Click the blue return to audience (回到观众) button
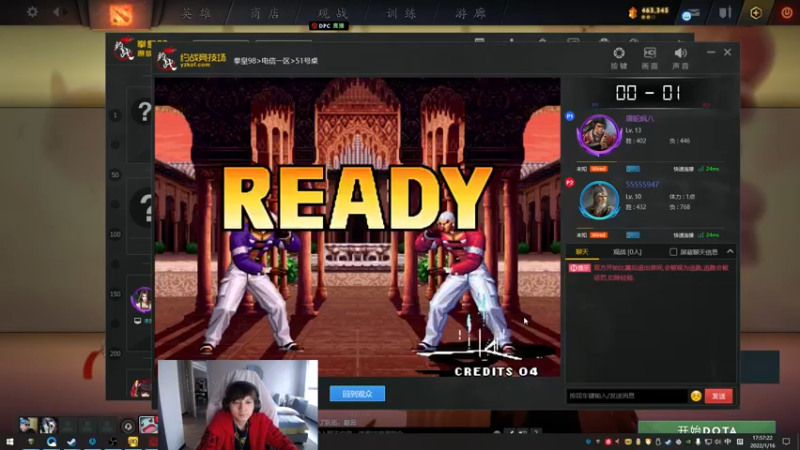This screenshot has width=800, height=450. click(x=357, y=394)
